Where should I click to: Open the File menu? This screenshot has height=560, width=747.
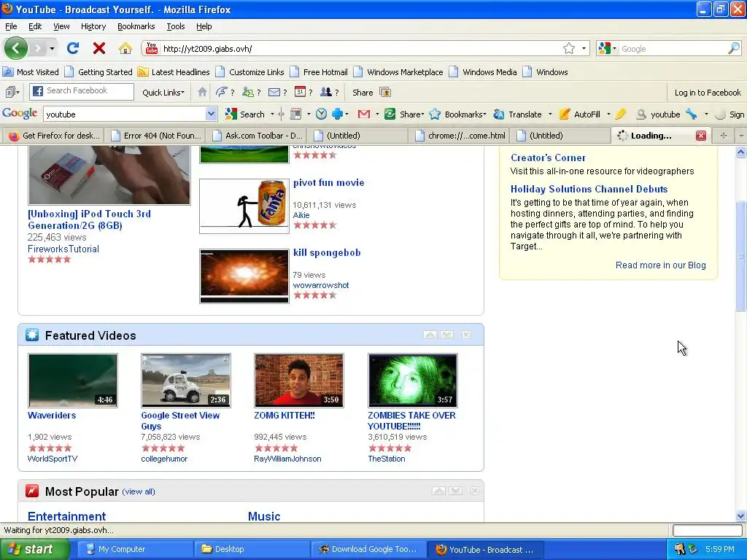(11, 26)
